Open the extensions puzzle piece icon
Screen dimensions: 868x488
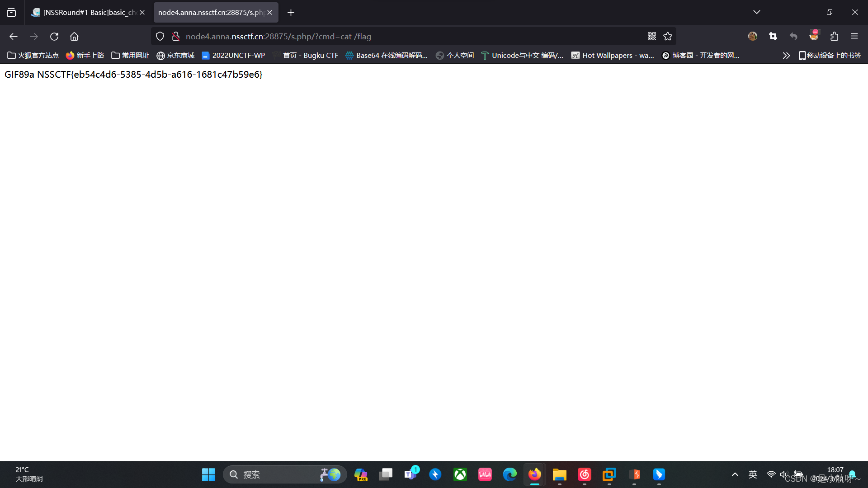(835, 36)
